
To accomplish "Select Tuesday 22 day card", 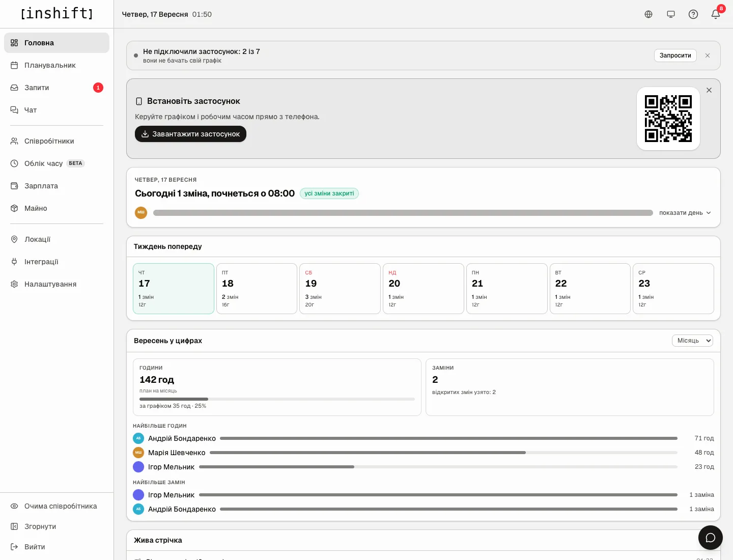I will 590,289.
